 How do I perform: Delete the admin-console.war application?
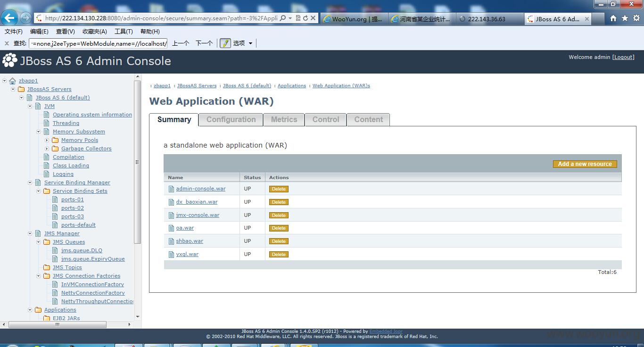(x=279, y=189)
